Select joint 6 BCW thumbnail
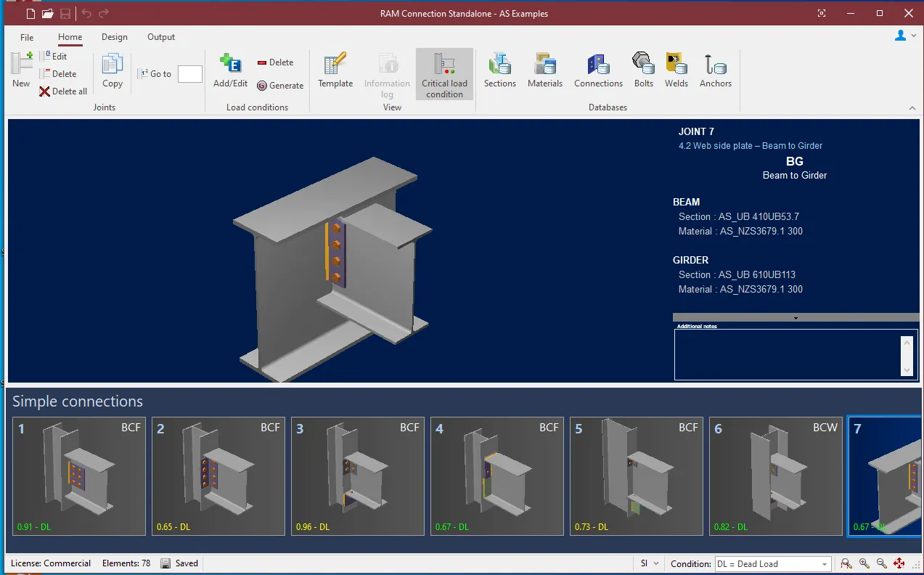The image size is (924, 575). point(776,476)
